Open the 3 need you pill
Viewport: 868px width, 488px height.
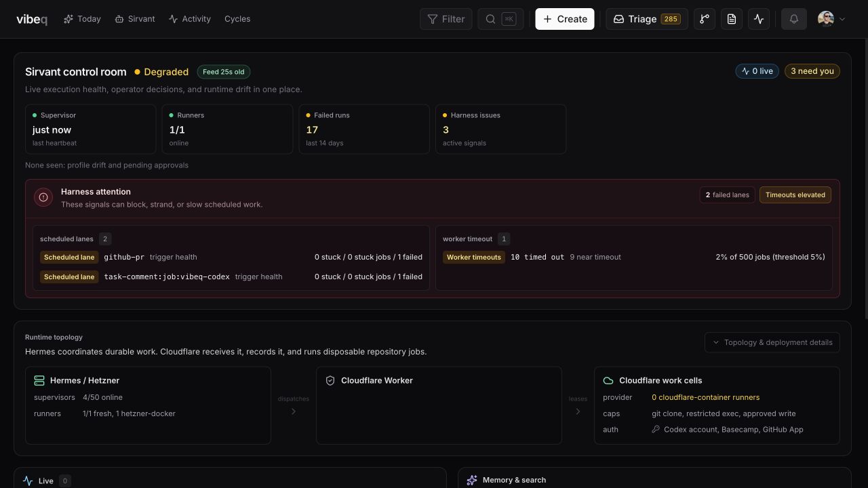(812, 71)
